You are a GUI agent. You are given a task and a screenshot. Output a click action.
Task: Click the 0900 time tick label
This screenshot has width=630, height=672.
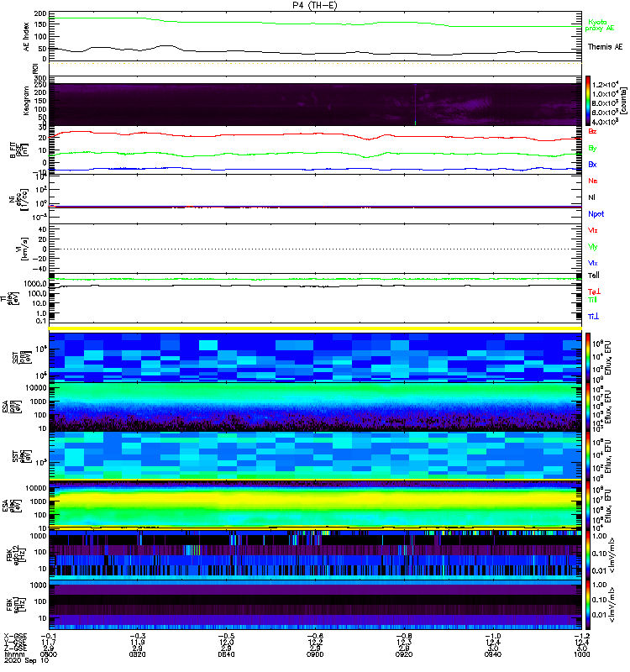pyautogui.click(x=315, y=654)
